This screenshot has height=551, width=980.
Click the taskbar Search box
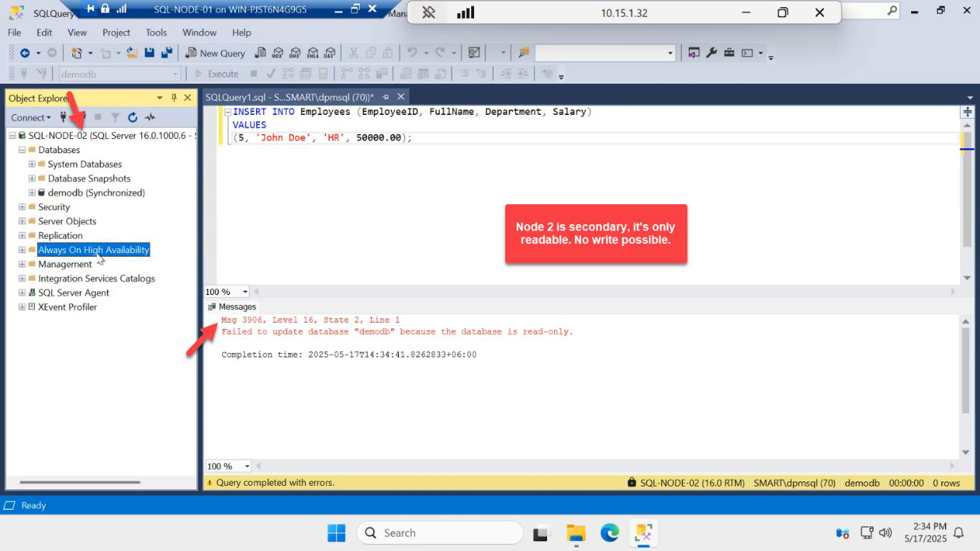tap(440, 533)
